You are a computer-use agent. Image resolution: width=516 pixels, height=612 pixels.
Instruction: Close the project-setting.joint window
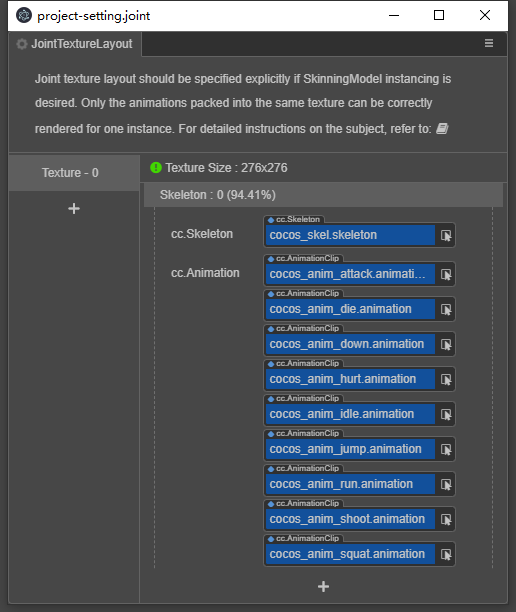(485, 16)
